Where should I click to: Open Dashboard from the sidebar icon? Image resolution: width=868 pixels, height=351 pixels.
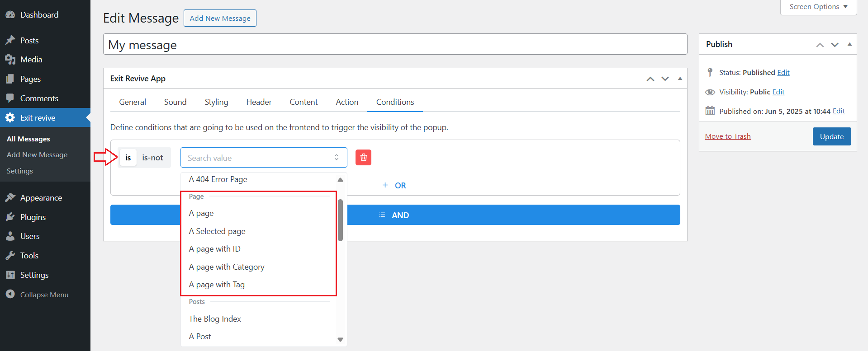(x=10, y=15)
